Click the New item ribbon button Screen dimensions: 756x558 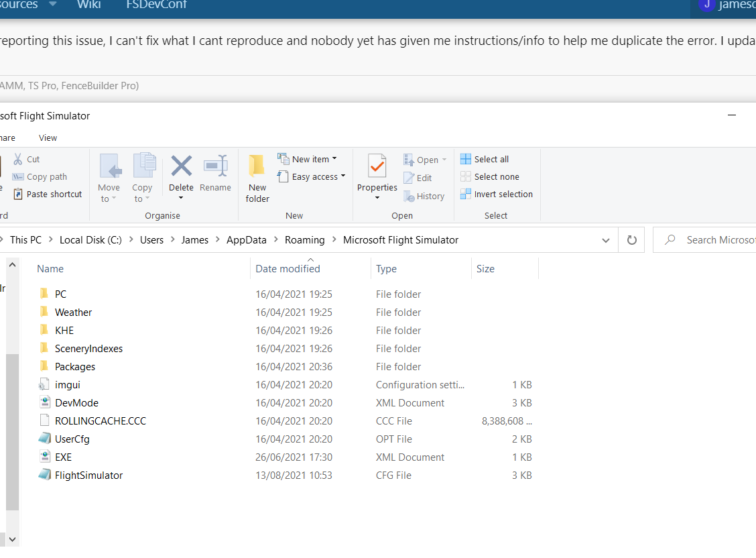pyautogui.click(x=307, y=159)
